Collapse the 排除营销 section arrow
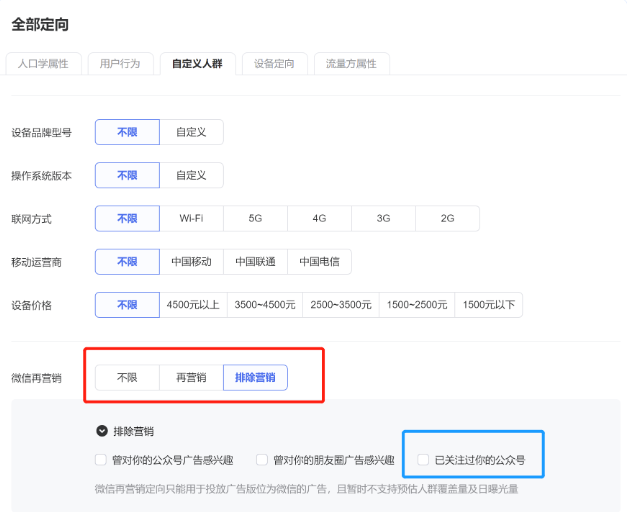This screenshot has width=627, height=518. click(102, 431)
